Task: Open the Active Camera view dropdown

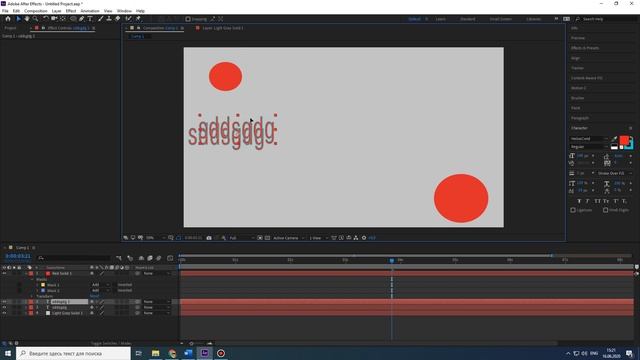Action: tap(289, 238)
